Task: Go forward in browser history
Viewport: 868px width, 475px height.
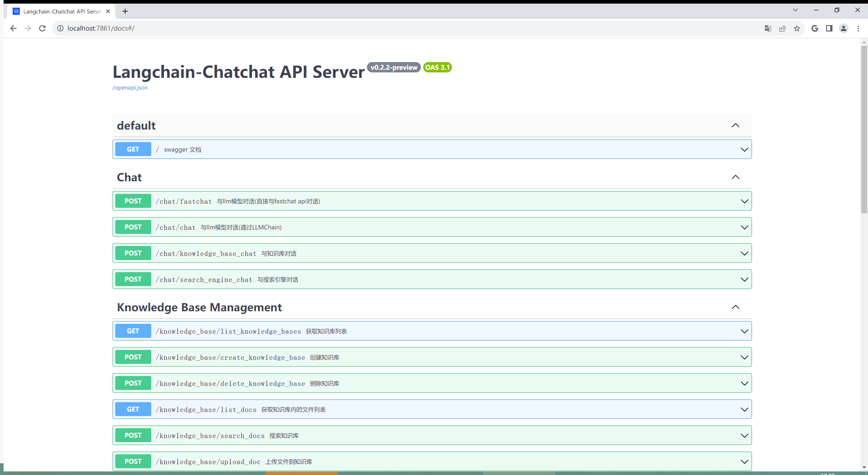Action: pos(28,28)
